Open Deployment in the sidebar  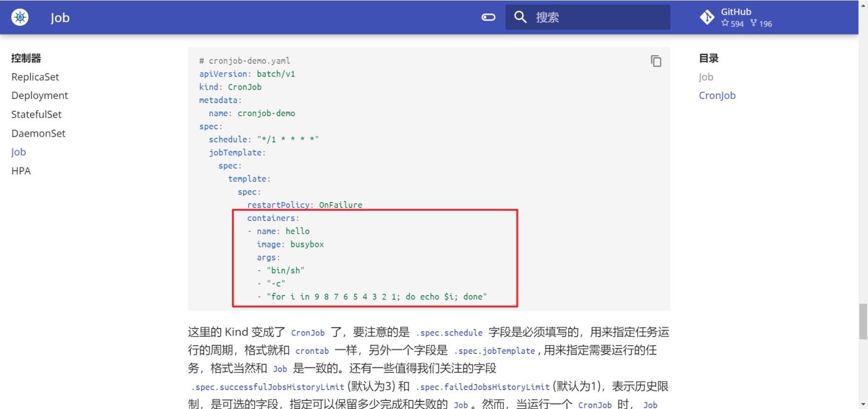[39, 96]
